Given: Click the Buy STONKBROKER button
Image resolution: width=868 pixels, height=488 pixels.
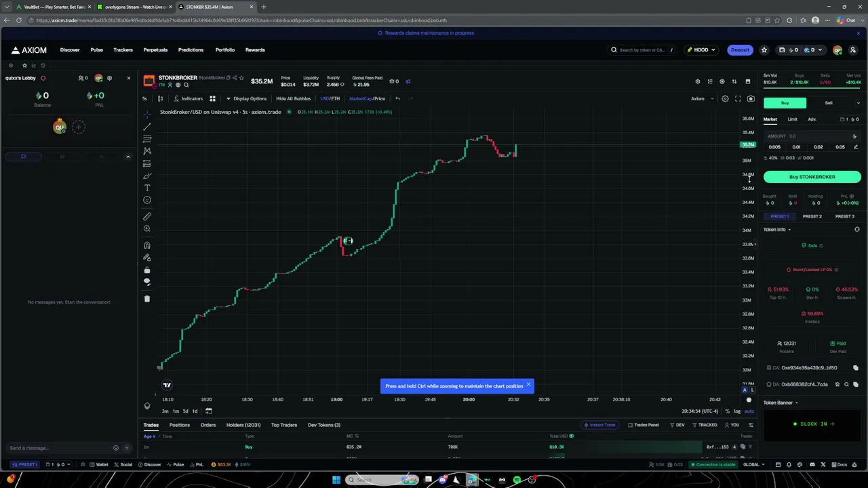Looking at the screenshot, I should 812,177.
